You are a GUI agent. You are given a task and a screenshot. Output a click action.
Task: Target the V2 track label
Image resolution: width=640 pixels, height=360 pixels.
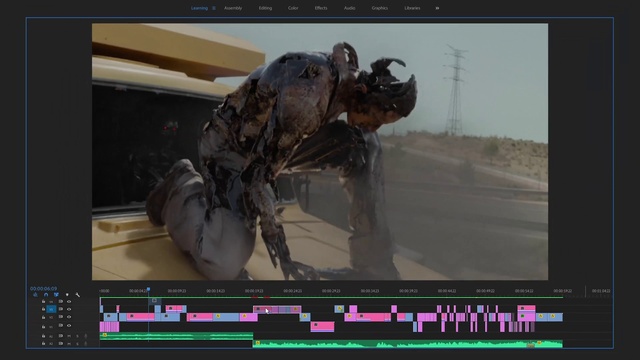coord(51,317)
